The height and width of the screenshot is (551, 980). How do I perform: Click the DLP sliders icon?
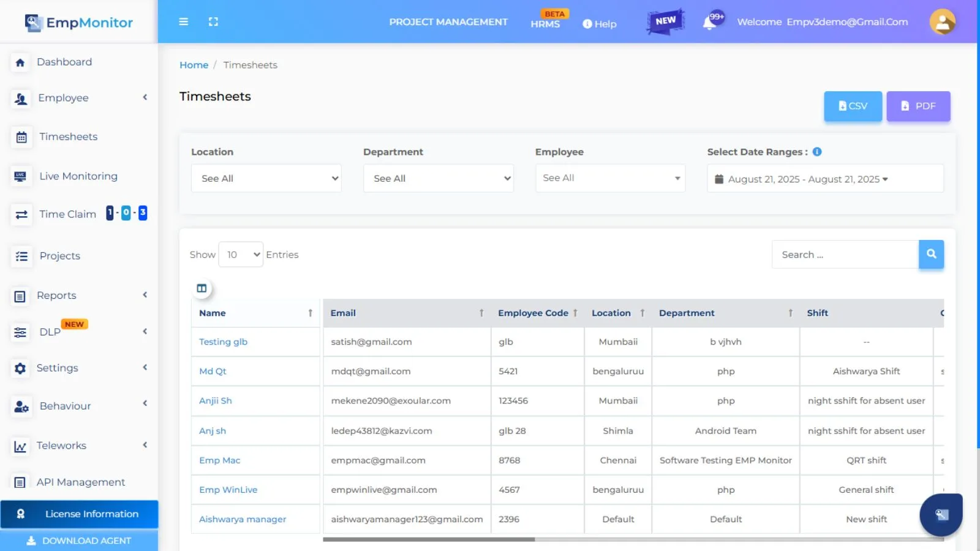(x=20, y=332)
